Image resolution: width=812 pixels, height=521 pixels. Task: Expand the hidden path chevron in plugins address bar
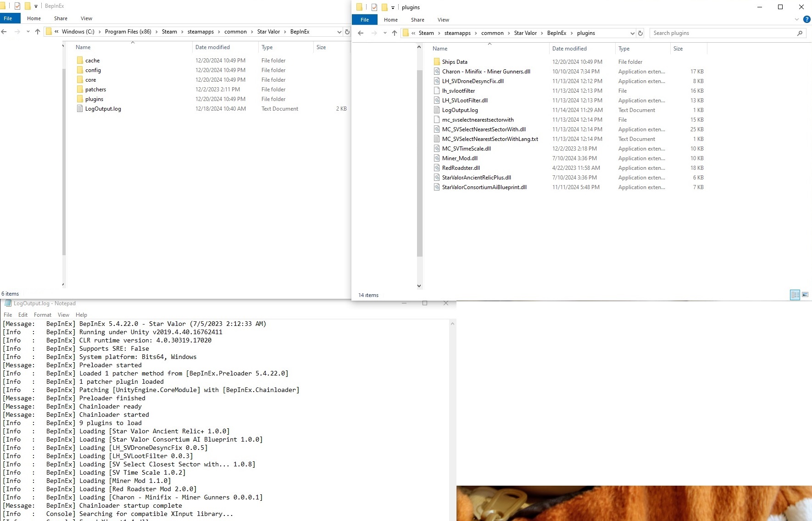413,33
